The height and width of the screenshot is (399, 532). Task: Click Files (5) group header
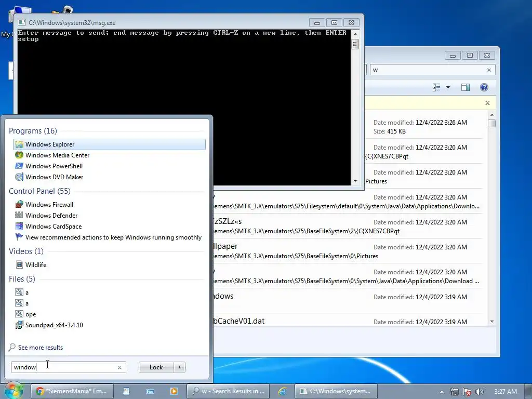pos(22,278)
